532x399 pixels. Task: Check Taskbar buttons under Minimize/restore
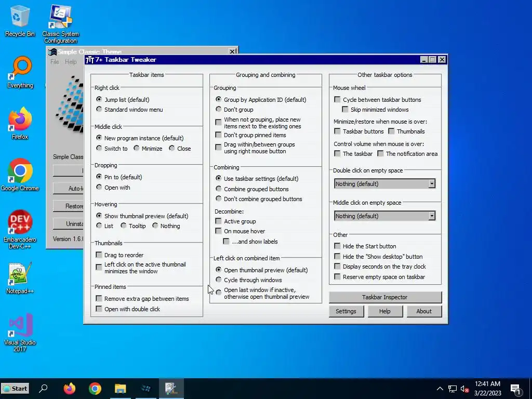coord(337,131)
